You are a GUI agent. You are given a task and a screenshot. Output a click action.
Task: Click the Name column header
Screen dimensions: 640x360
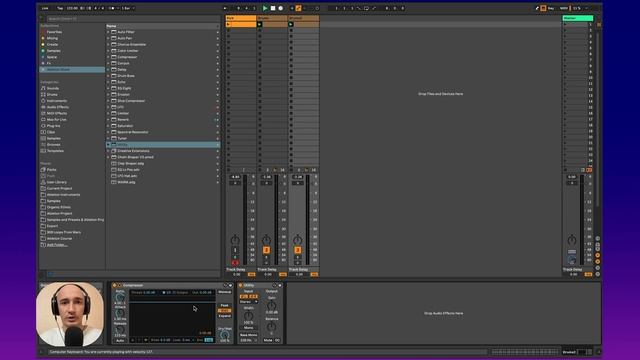pos(163,26)
